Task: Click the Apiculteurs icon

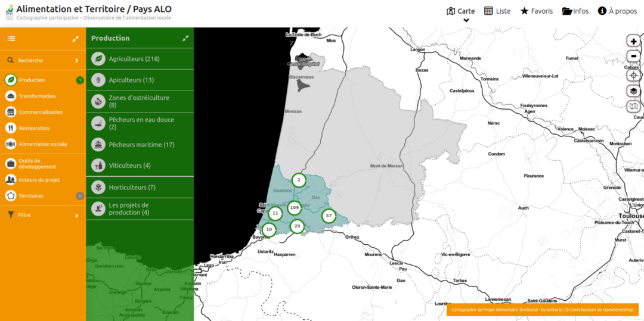Action: pos(98,80)
